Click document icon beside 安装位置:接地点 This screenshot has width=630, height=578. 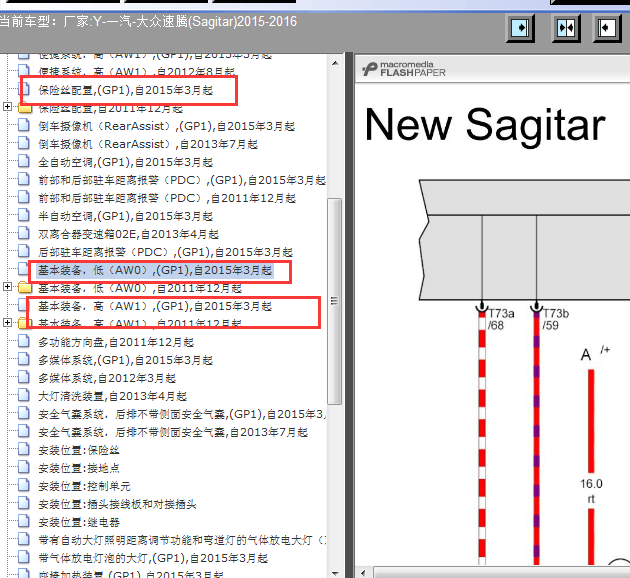[24, 468]
